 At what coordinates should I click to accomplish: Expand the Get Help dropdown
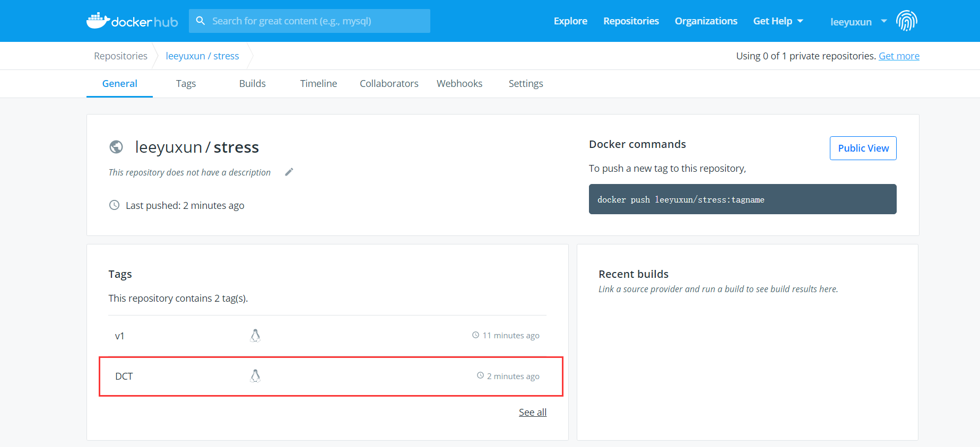(x=778, y=21)
